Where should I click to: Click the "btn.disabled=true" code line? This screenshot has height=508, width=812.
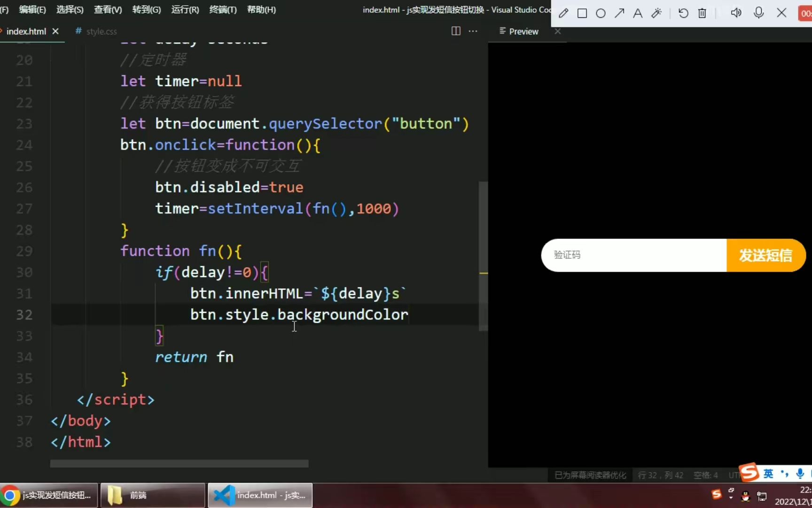[x=229, y=187]
